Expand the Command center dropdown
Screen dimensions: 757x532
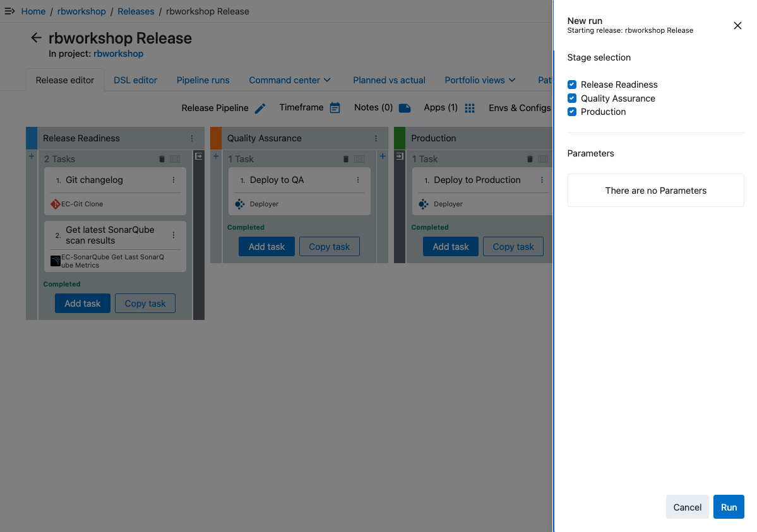(290, 80)
